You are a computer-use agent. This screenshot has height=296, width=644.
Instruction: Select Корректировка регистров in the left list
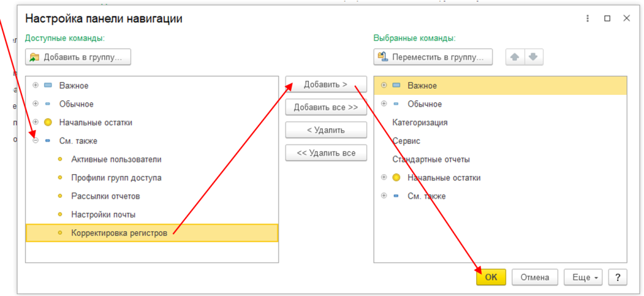point(119,233)
